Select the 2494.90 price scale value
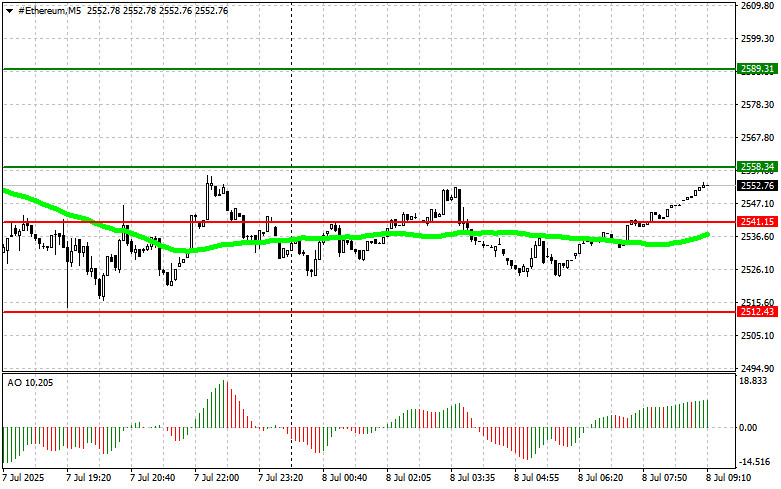This screenshot has height=489, width=781. coord(757,368)
